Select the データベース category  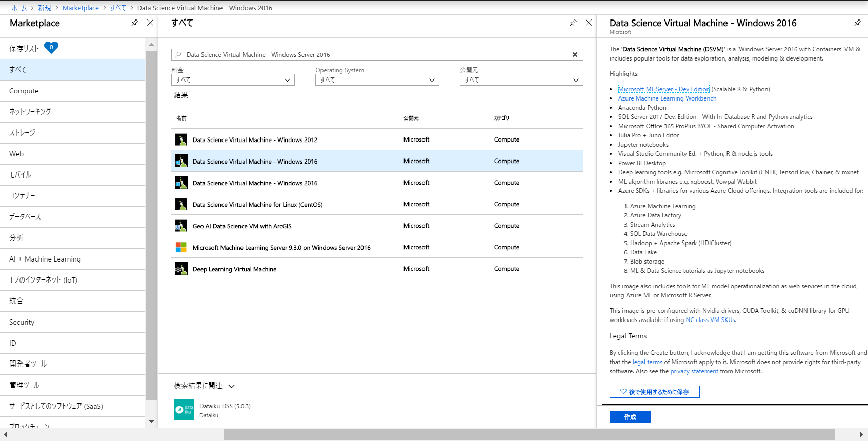click(73, 217)
